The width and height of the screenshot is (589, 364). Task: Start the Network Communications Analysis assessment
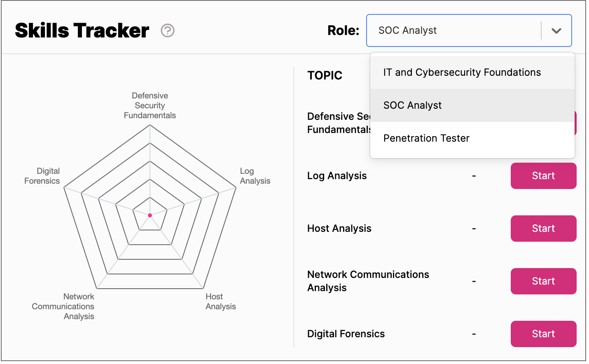click(x=543, y=281)
